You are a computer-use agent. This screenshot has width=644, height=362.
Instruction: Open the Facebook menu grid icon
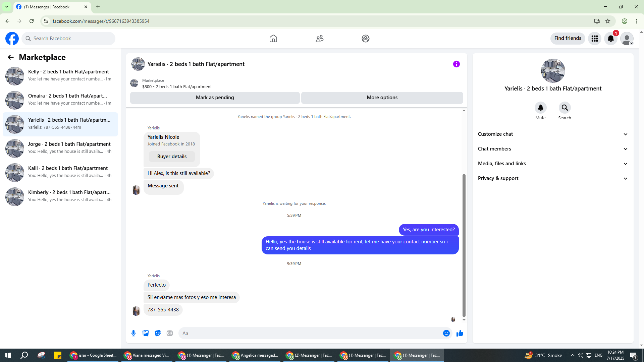click(x=595, y=39)
